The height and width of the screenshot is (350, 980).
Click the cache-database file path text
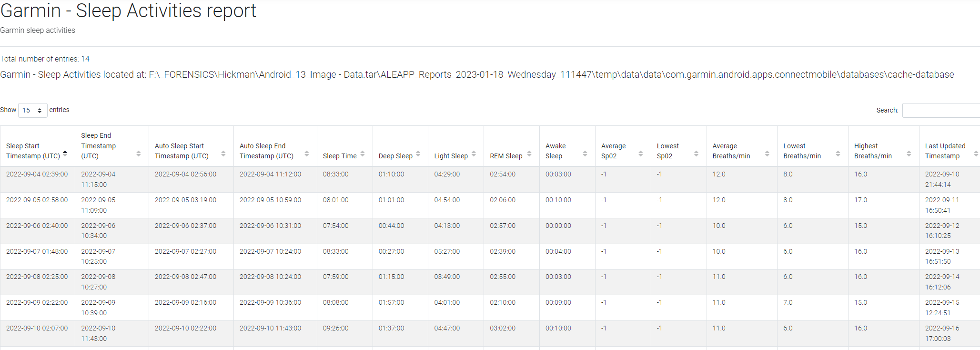(477, 74)
